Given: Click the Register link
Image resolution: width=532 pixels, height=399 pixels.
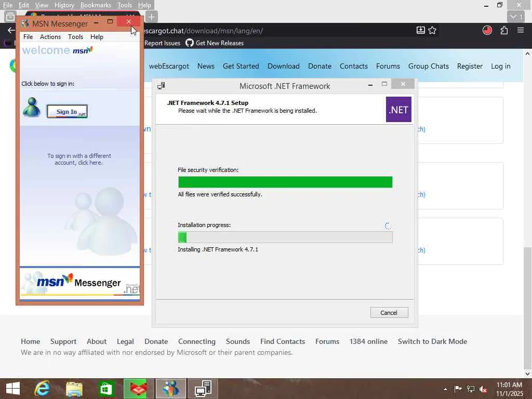Looking at the screenshot, I should pyautogui.click(x=470, y=66).
